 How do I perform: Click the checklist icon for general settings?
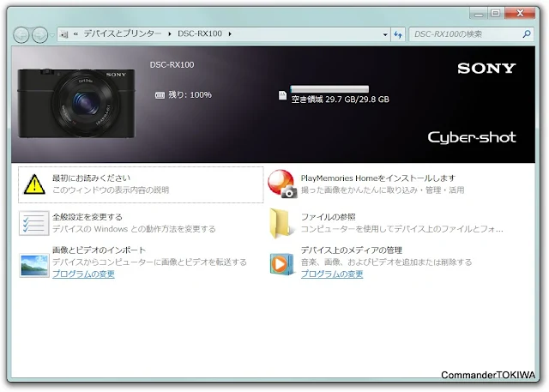34,223
